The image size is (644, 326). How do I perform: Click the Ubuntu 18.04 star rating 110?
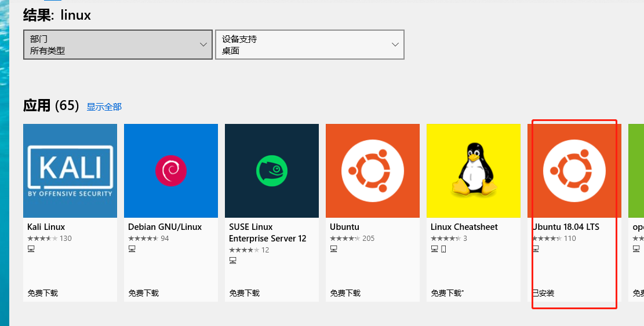click(x=554, y=238)
